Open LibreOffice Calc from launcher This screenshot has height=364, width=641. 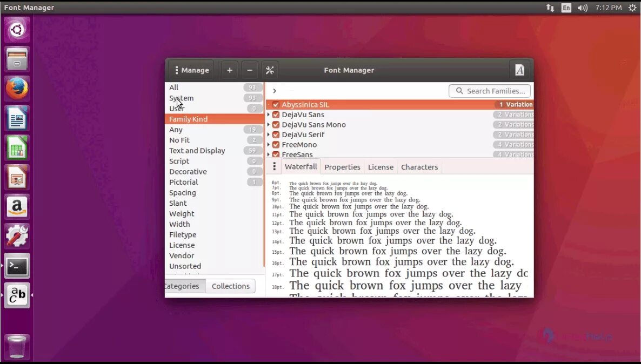17,148
